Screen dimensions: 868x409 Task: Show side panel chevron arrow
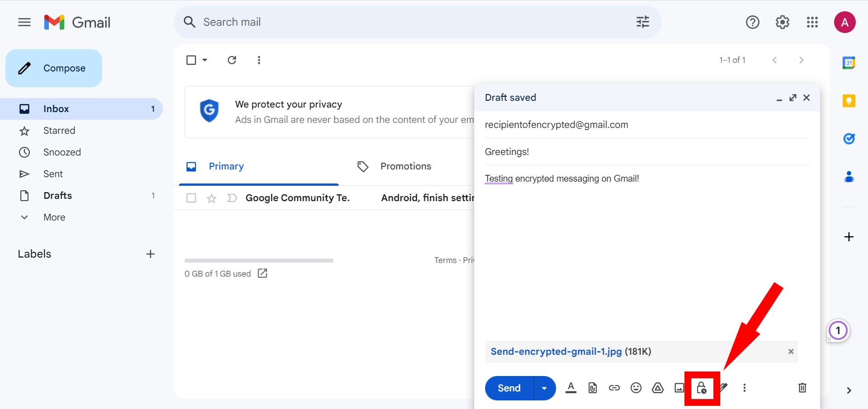click(x=849, y=390)
